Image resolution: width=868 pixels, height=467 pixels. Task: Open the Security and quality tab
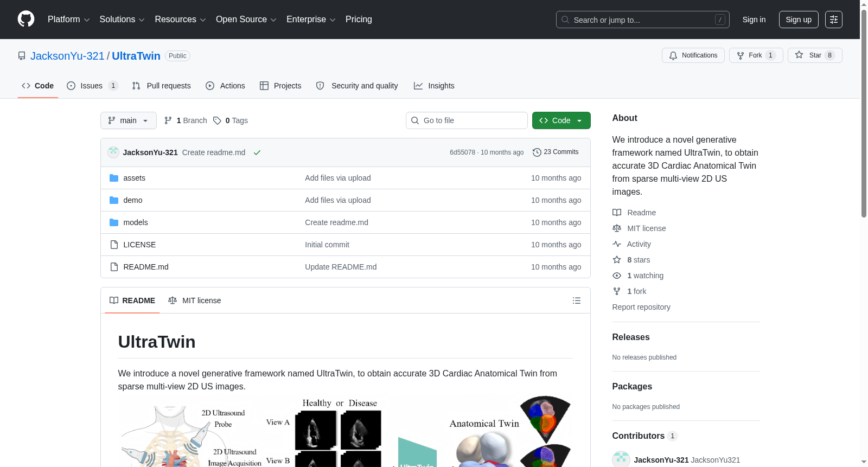(x=357, y=86)
